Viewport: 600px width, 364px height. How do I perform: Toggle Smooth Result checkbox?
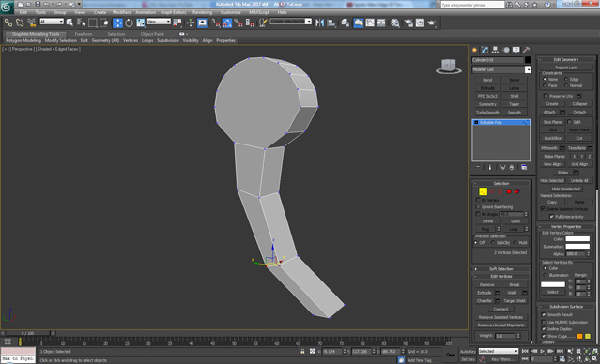point(544,314)
